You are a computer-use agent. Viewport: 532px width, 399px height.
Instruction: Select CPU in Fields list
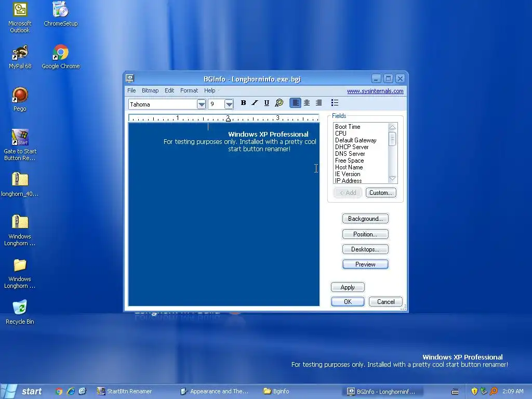click(x=341, y=134)
